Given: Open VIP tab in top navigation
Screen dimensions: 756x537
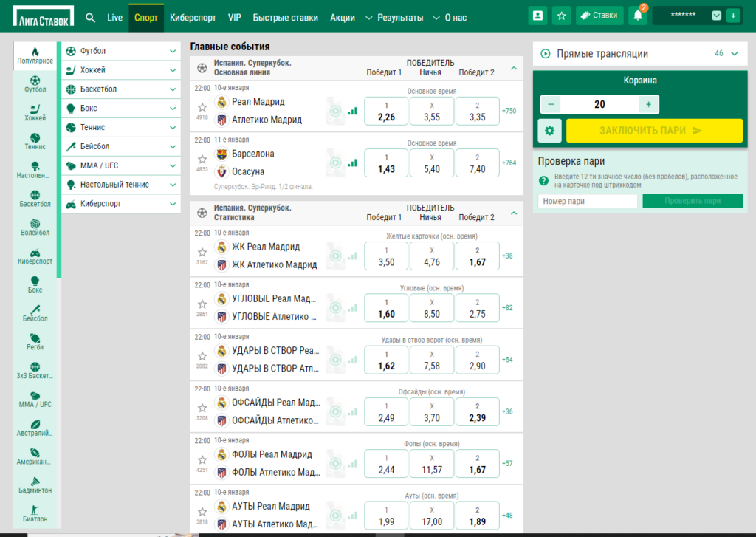Looking at the screenshot, I should [x=234, y=18].
